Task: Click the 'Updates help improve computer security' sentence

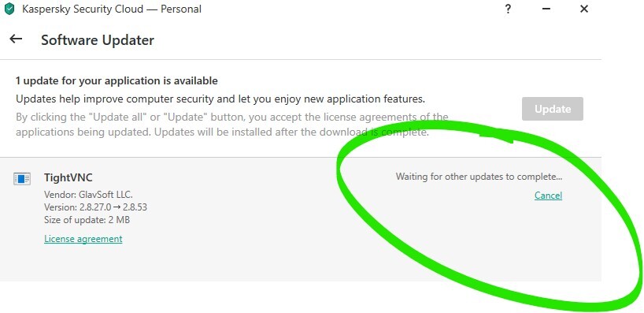Action: [x=220, y=99]
